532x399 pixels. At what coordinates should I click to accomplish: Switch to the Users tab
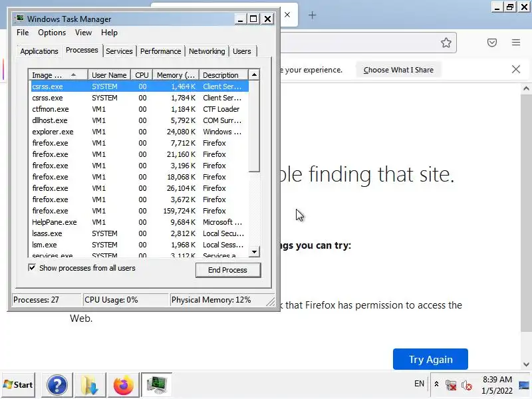242,51
